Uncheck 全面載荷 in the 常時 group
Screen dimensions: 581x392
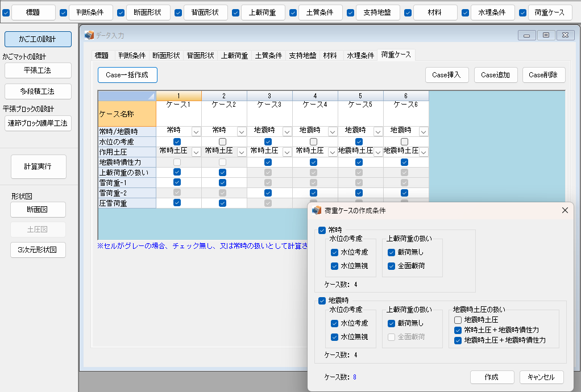(x=391, y=266)
